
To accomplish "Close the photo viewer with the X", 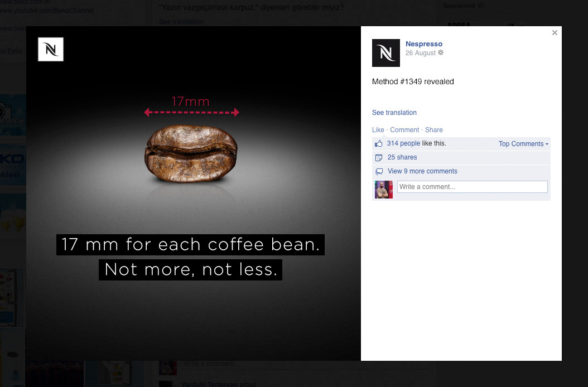I will pos(555,33).
